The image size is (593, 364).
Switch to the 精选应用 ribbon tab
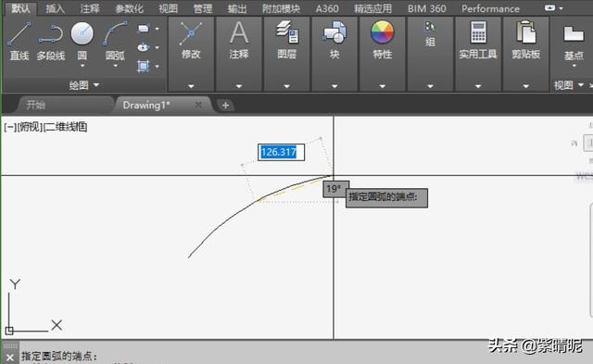[372, 8]
